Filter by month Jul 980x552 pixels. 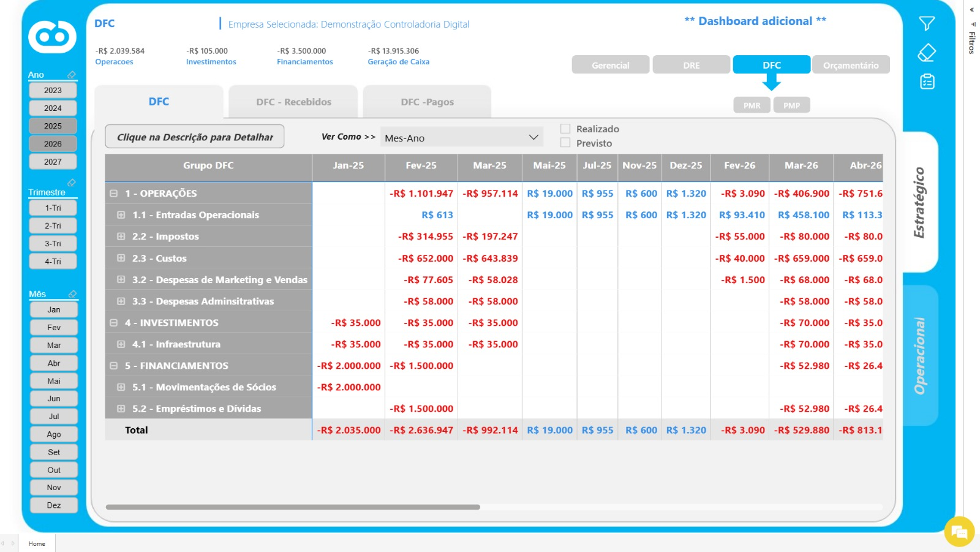point(54,416)
